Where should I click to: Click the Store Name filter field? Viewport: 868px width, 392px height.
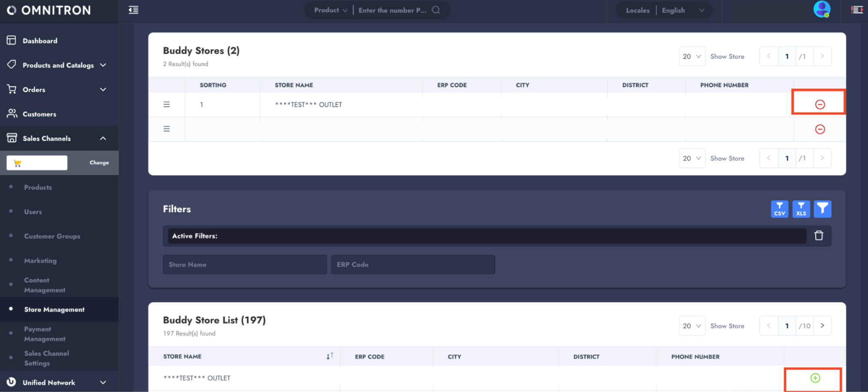[244, 264]
